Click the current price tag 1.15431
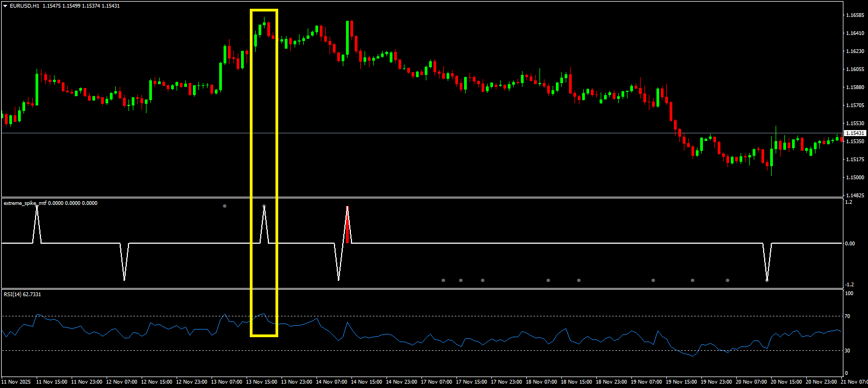 tap(855, 133)
